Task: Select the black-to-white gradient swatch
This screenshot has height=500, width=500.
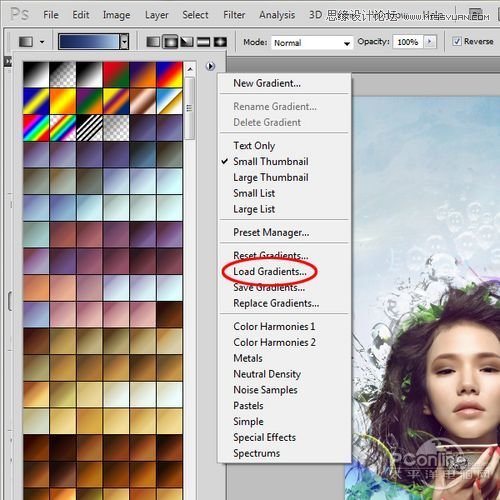Action: pos(36,74)
